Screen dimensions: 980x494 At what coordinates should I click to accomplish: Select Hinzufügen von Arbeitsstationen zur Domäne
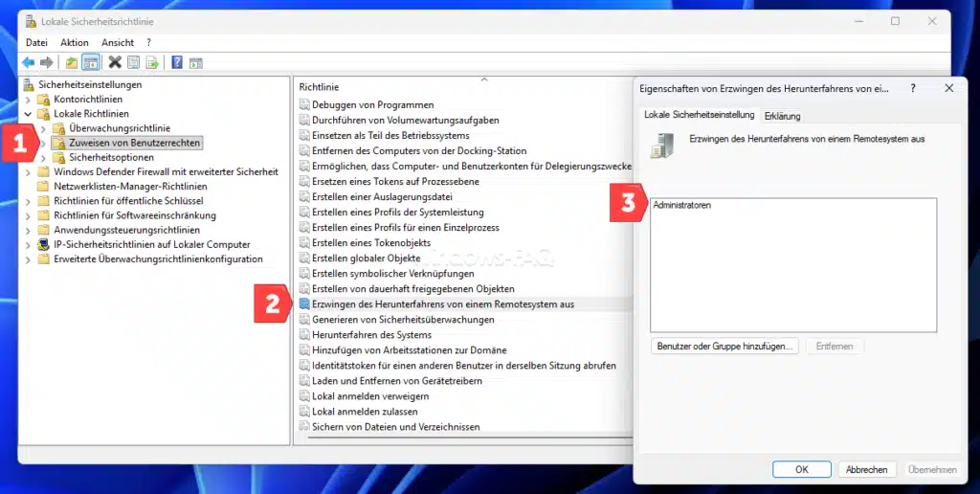[410, 350]
